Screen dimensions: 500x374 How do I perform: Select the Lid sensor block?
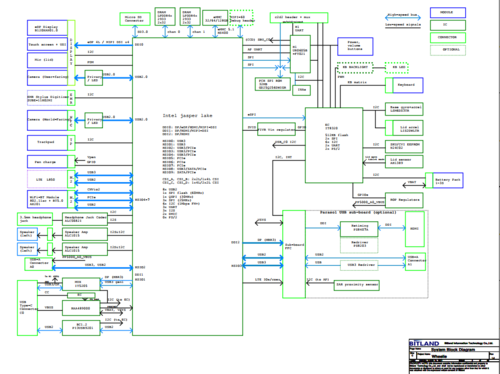(x=404, y=162)
